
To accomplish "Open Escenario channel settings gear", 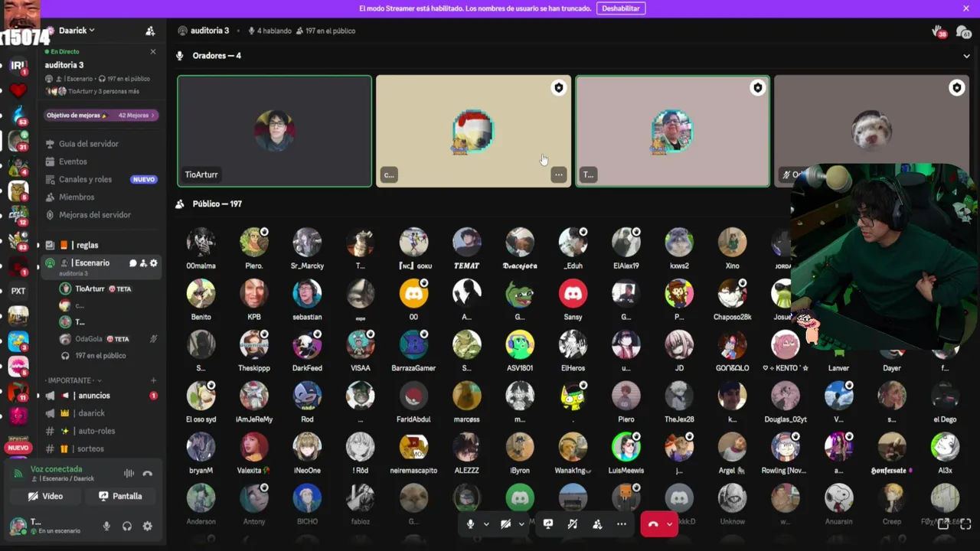I will [154, 263].
